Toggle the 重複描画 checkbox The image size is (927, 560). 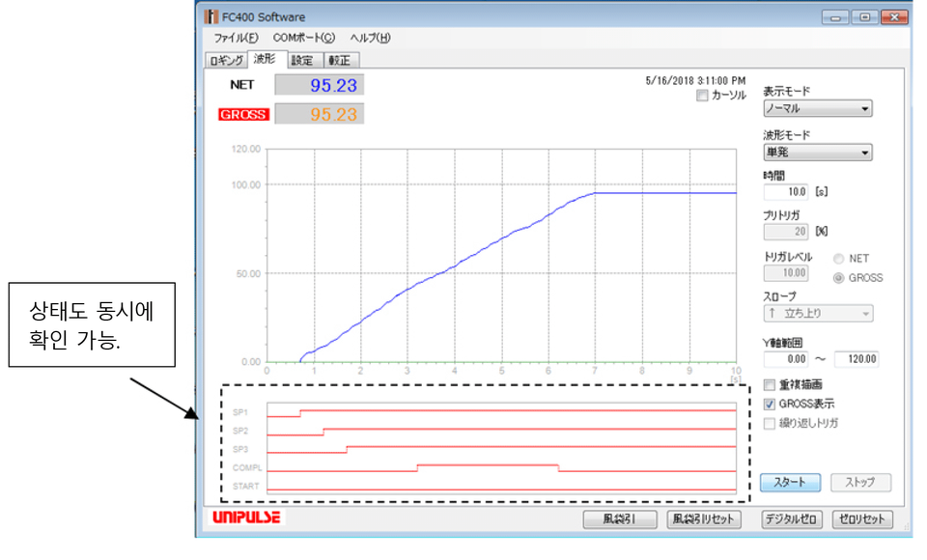click(x=770, y=384)
